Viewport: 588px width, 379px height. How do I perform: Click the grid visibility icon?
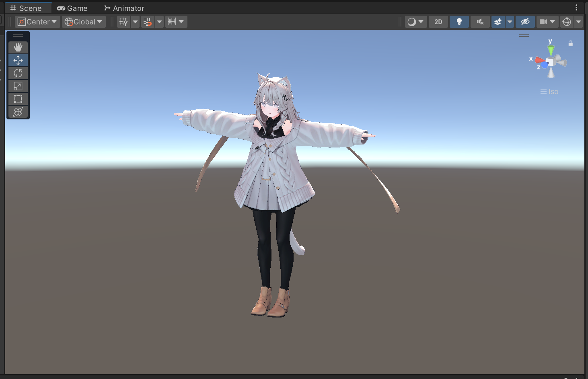click(x=123, y=22)
